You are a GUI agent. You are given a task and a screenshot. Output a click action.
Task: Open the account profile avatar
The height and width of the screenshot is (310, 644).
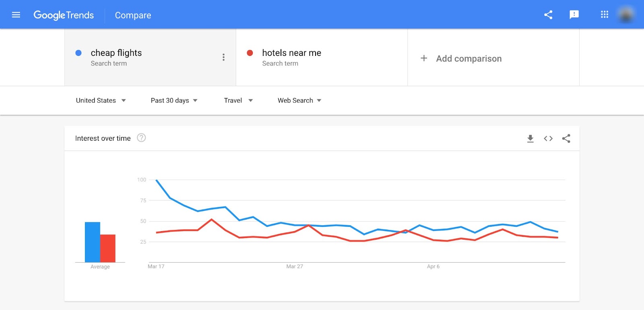point(626,15)
